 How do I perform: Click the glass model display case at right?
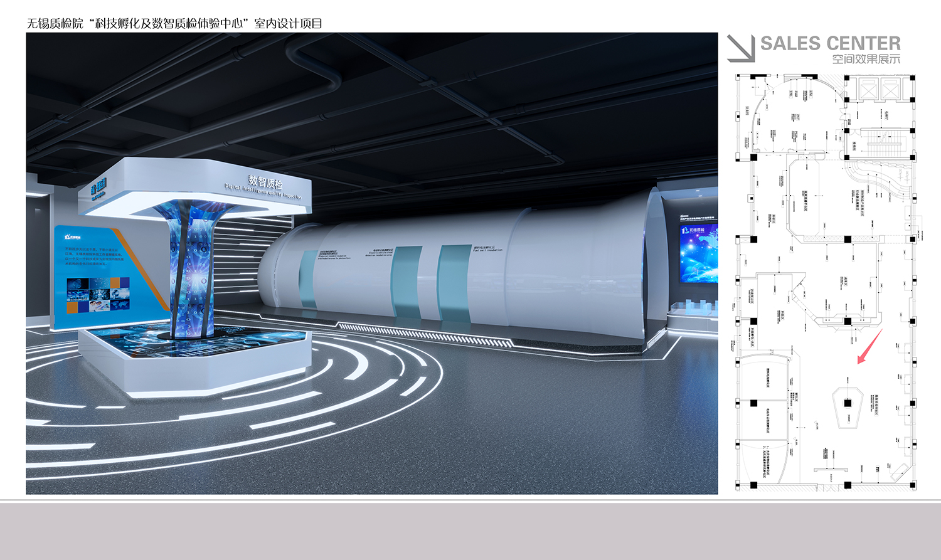click(x=693, y=309)
